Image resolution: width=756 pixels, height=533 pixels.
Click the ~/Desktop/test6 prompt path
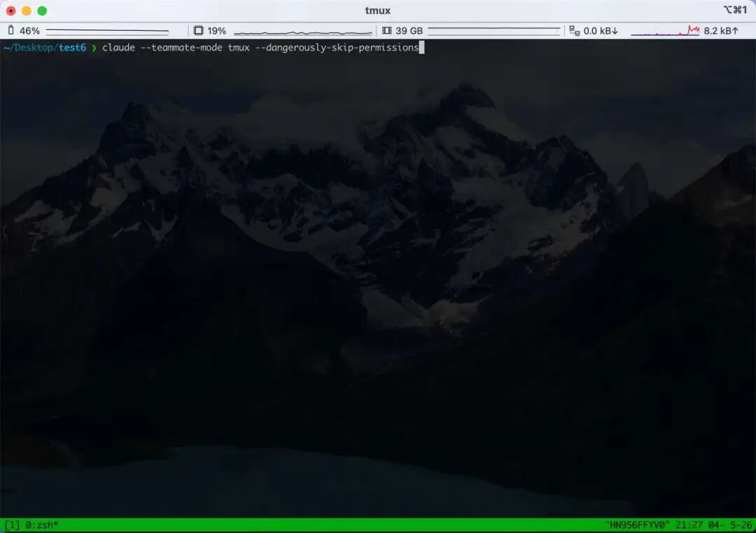[x=45, y=47]
